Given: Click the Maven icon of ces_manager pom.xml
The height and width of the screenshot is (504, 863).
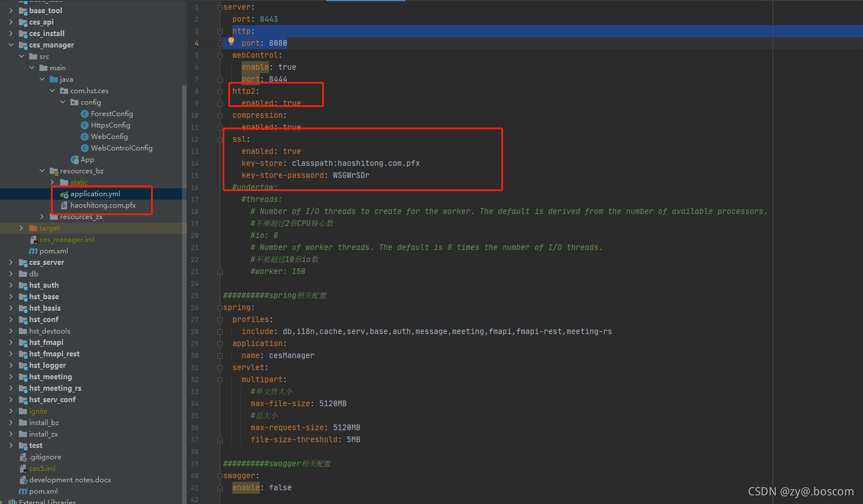Looking at the screenshot, I should (33, 251).
